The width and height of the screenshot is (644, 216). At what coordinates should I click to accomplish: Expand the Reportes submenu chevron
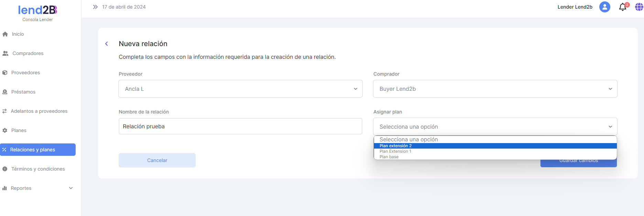71,188
